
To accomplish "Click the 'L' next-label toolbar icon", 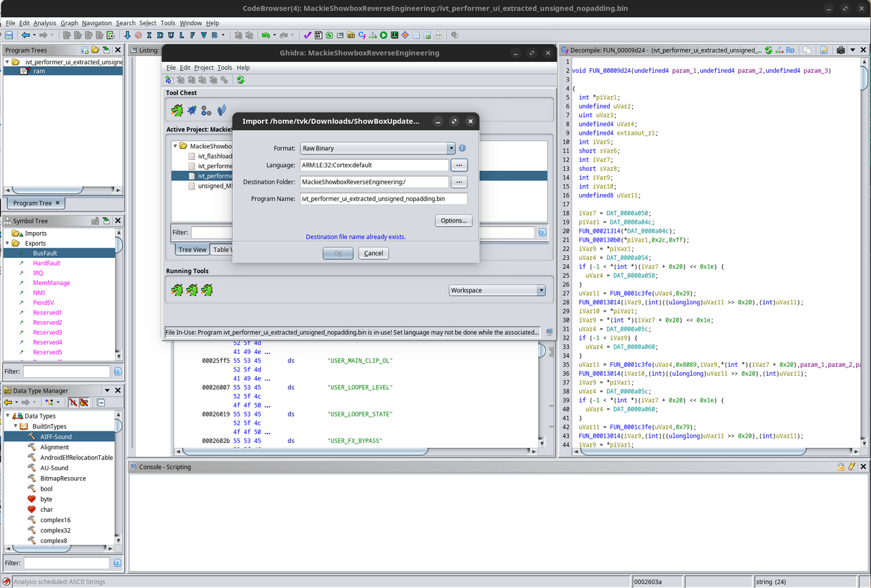I will 182,35.
